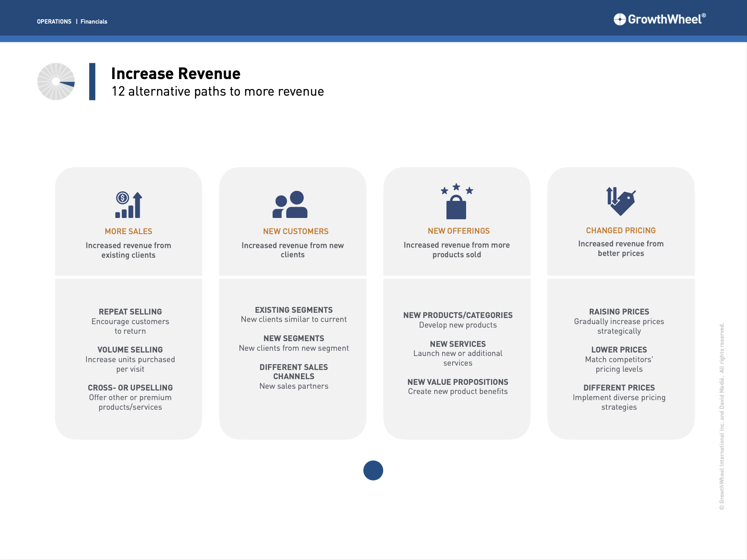The width and height of the screenshot is (747, 560).
Task: Open the pie chart wheel icon near the title
Action: (x=56, y=82)
